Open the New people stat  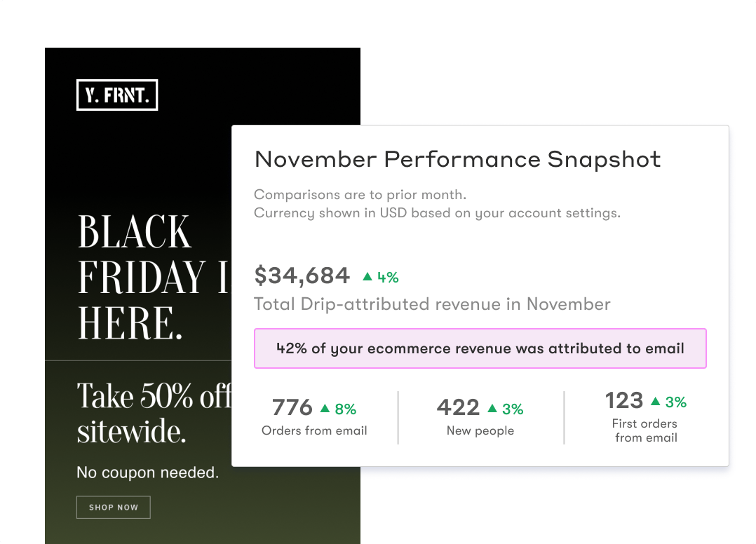(x=480, y=430)
